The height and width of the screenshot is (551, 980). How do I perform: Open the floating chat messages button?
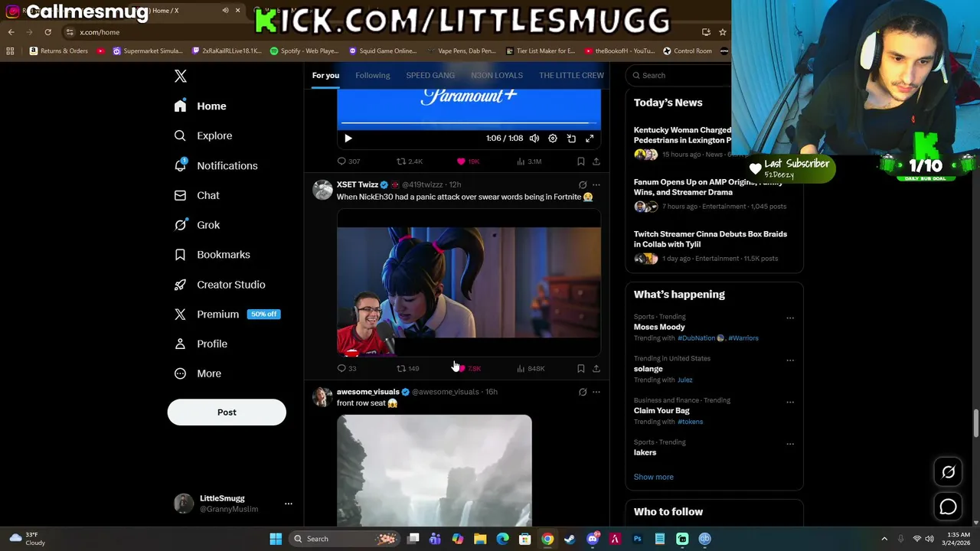pos(948,507)
